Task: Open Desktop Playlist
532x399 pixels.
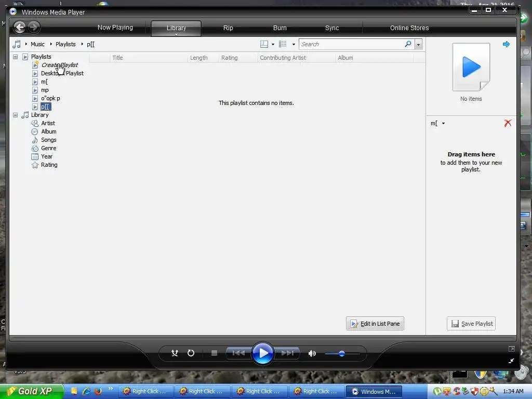Action: pos(62,73)
